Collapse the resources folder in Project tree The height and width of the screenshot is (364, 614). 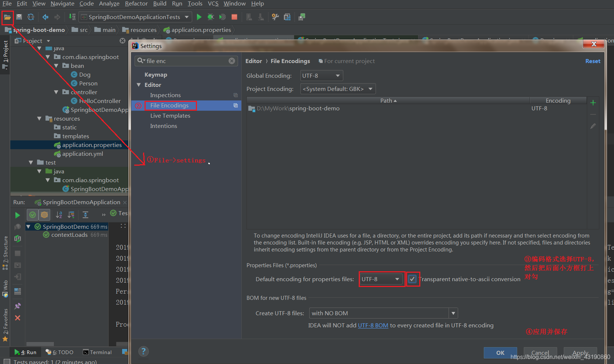[39, 118]
